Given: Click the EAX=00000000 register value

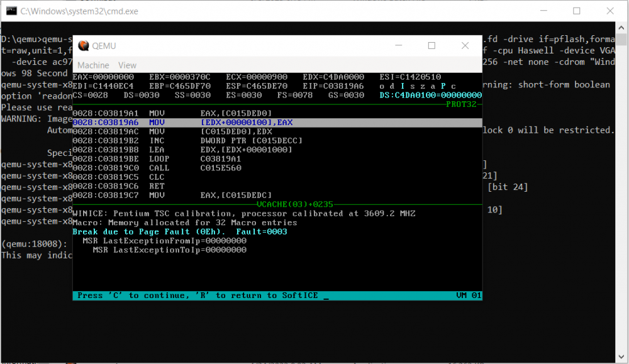Looking at the screenshot, I should [104, 77].
